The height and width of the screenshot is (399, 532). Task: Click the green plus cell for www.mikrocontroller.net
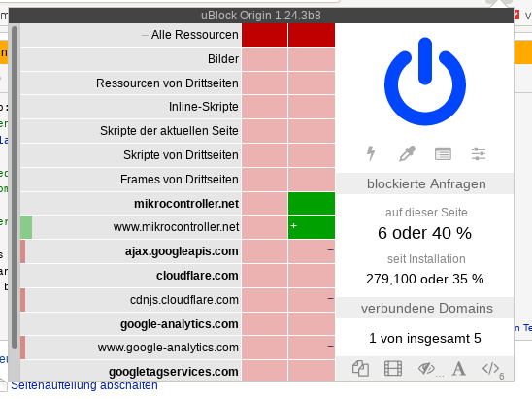tap(312, 227)
